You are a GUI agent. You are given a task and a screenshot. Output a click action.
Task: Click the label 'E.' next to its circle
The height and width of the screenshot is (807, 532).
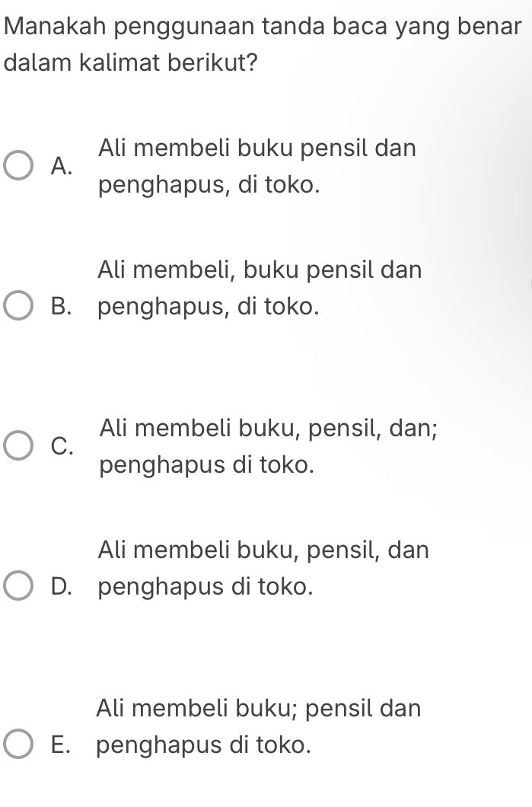click(61, 742)
